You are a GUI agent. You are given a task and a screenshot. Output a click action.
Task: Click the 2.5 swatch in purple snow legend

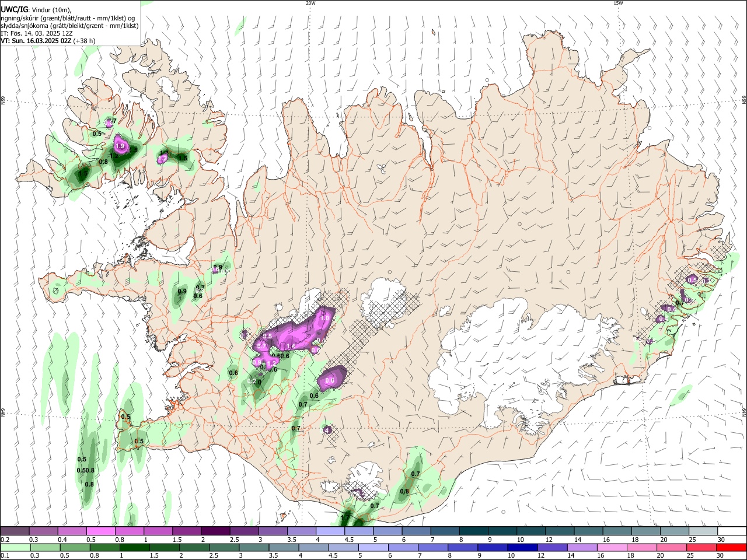point(244,531)
